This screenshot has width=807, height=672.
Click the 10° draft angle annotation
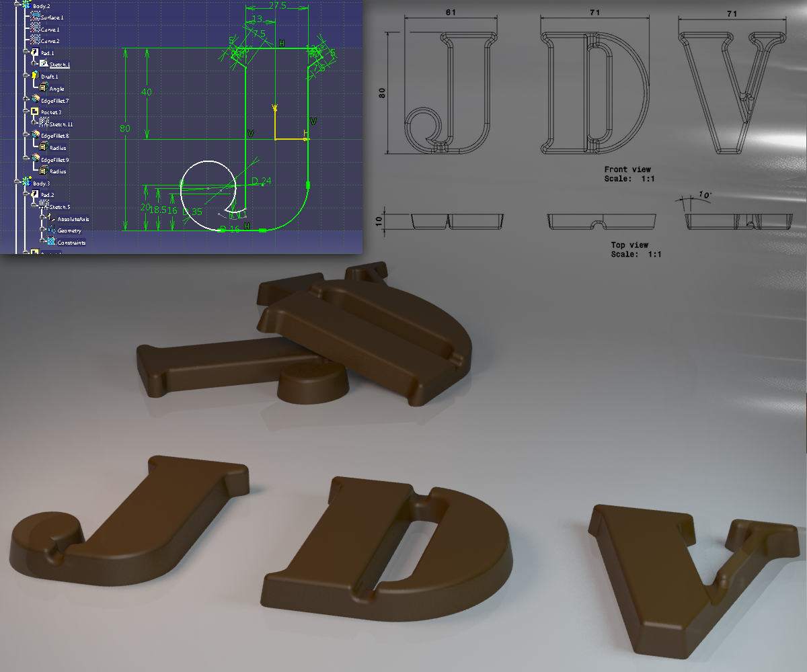point(705,194)
